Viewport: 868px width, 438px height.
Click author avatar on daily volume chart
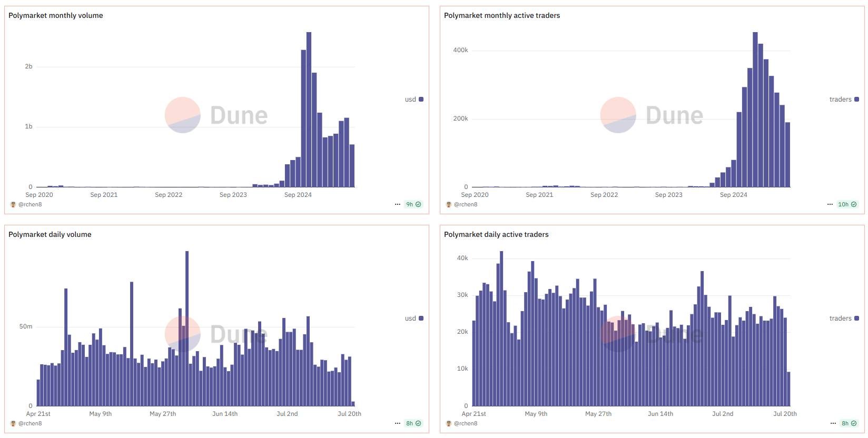click(x=13, y=423)
